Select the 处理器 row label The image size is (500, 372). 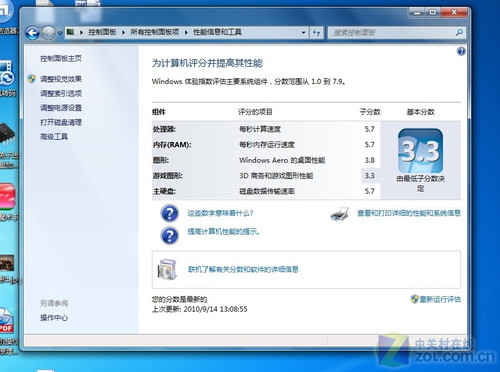(164, 129)
